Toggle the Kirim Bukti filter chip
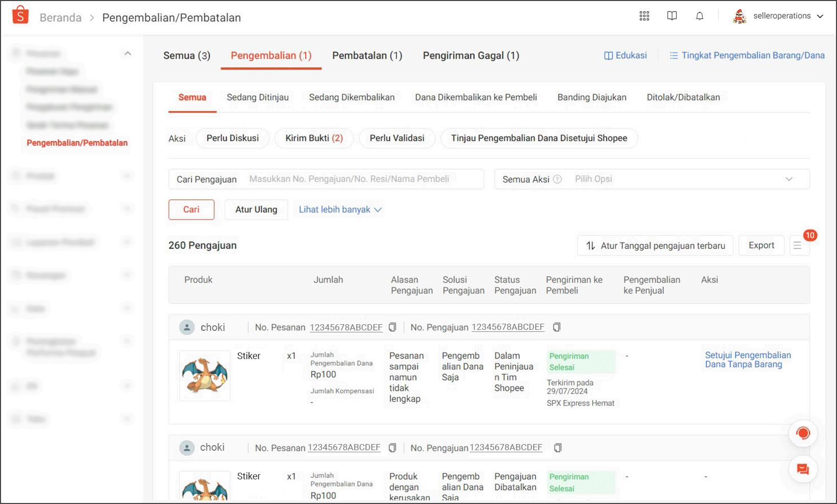The width and height of the screenshot is (837, 504). click(314, 138)
